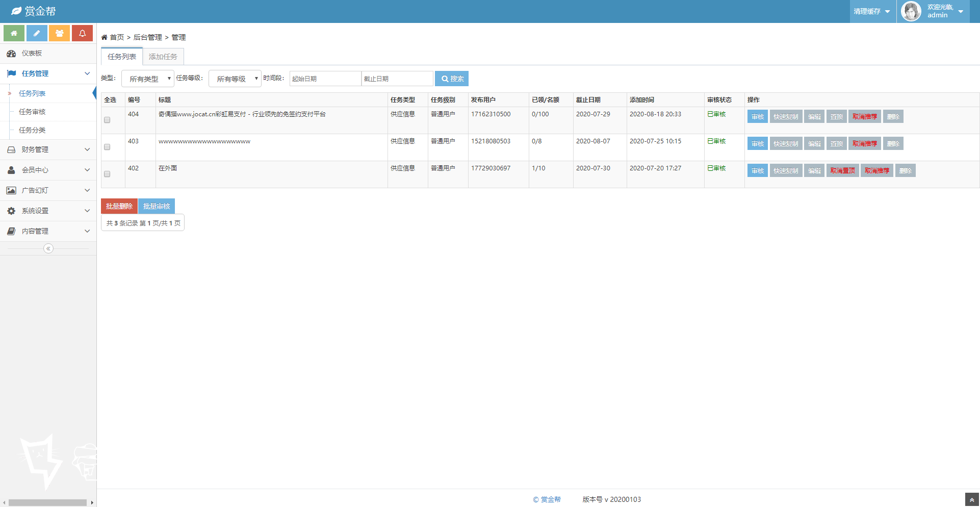Click the red bell notification icon
This screenshot has height=507, width=980.
tap(82, 33)
